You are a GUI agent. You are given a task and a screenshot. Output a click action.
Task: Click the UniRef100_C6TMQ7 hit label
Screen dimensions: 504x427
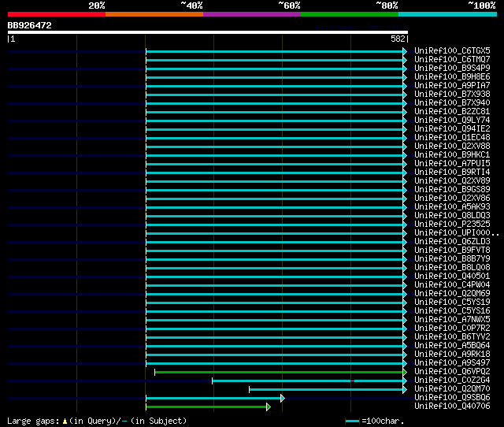[452, 59]
